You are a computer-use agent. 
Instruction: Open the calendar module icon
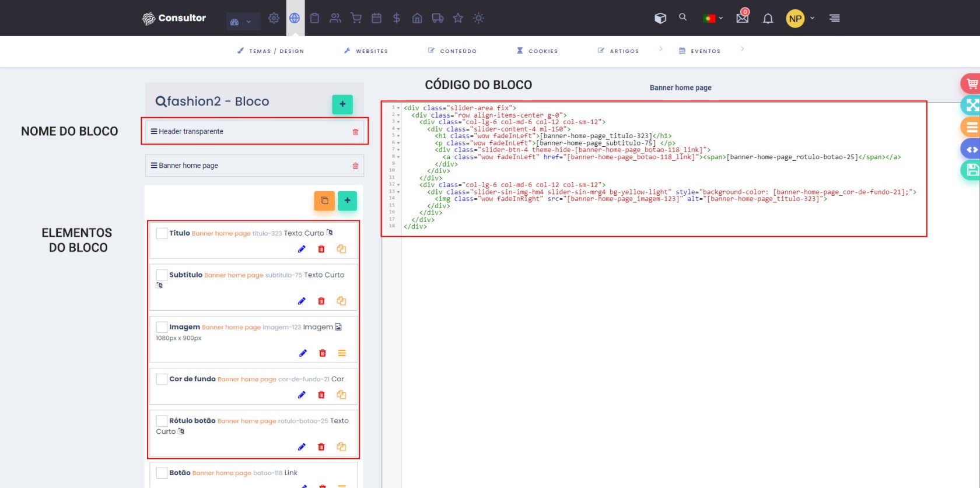(x=376, y=18)
